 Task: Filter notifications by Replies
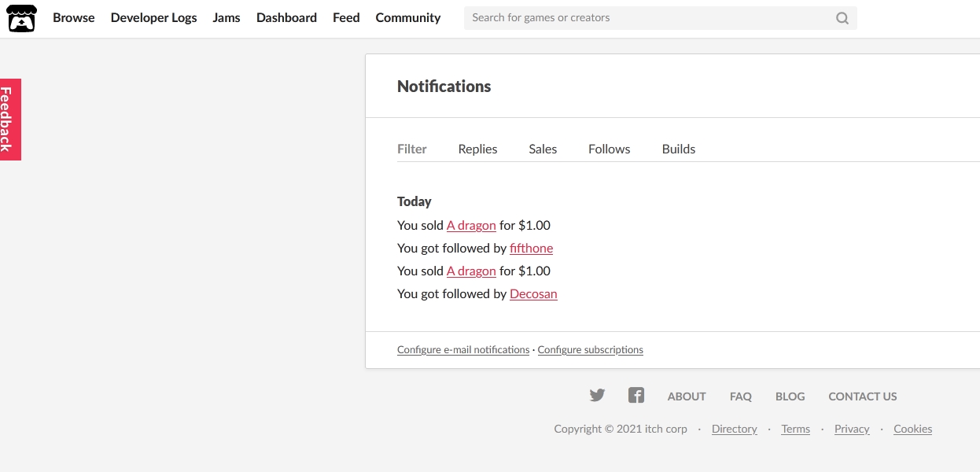coord(477,149)
